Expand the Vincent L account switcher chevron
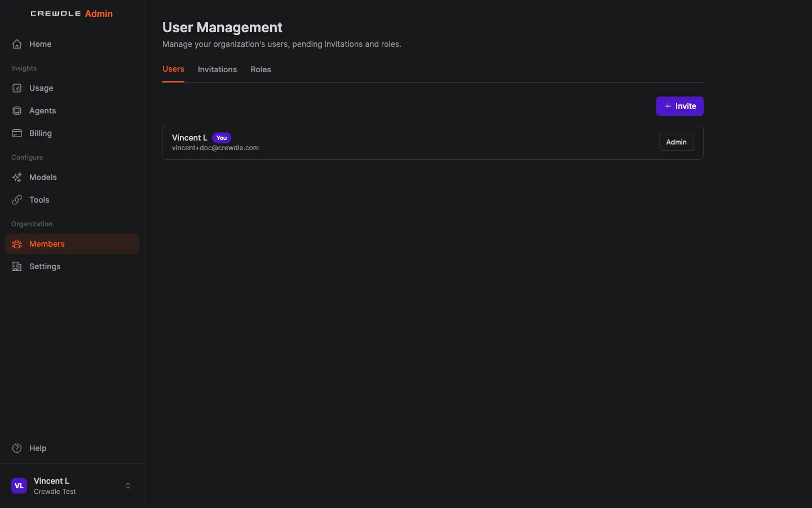The width and height of the screenshot is (812, 508). (x=128, y=486)
